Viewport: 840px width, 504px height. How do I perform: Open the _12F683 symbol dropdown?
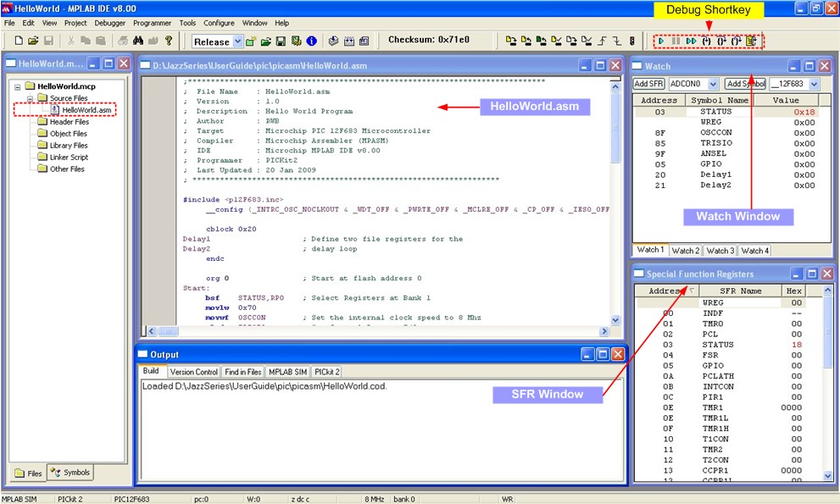tap(814, 84)
